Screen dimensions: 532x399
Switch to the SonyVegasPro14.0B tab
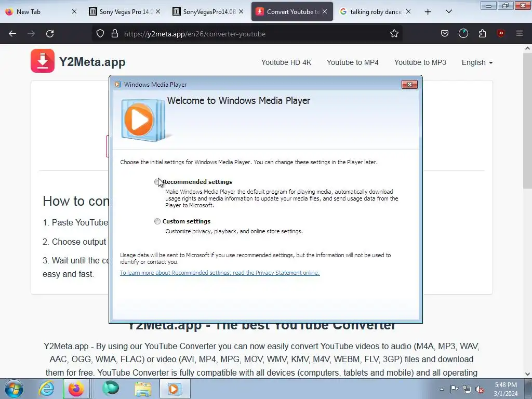[x=208, y=11]
